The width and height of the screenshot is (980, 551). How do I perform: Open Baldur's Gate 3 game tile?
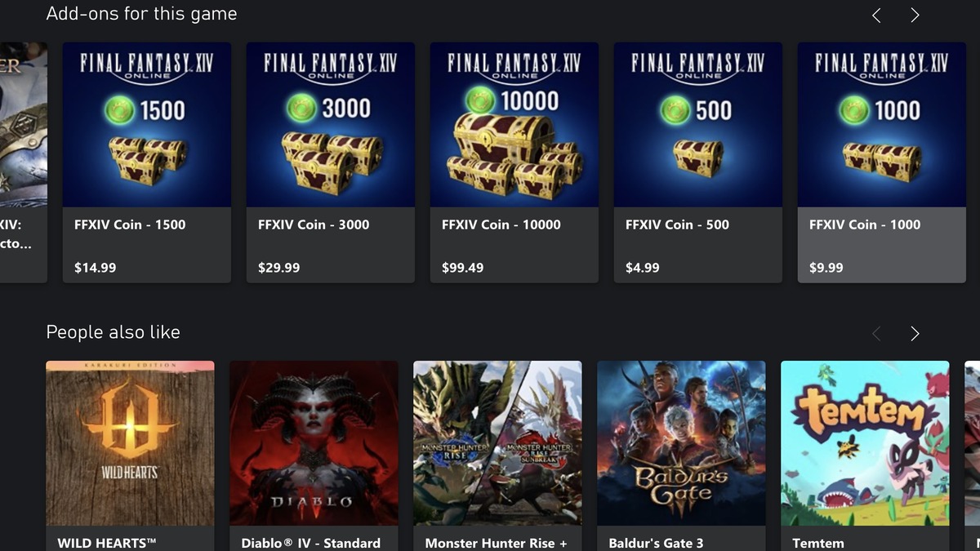pyautogui.click(x=682, y=455)
